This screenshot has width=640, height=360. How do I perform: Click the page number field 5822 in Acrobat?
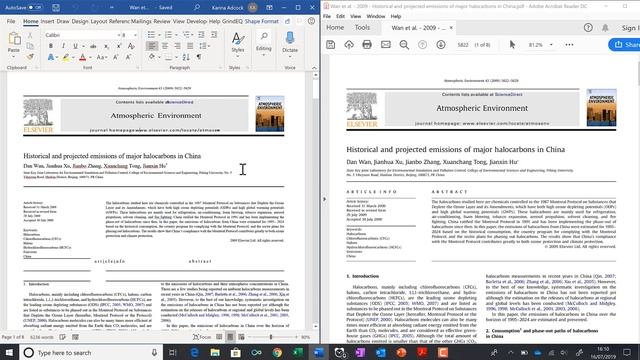pos(463,45)
